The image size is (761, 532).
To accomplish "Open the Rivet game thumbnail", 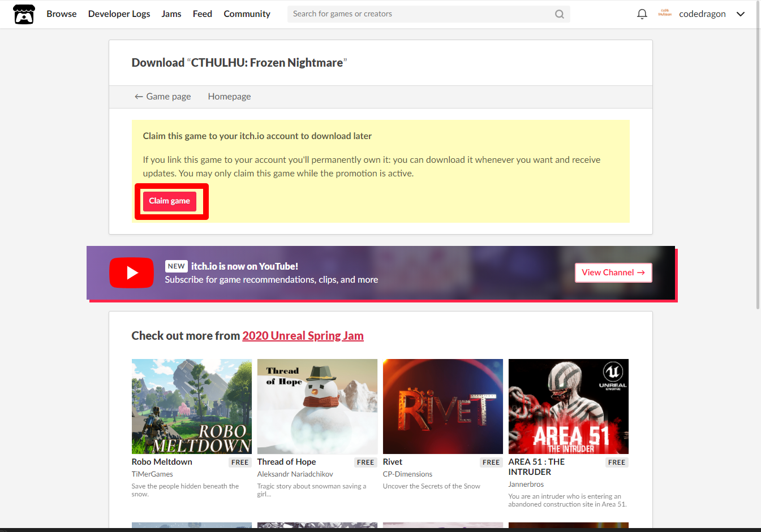I will pyautogui.click(x=443, y=406).
